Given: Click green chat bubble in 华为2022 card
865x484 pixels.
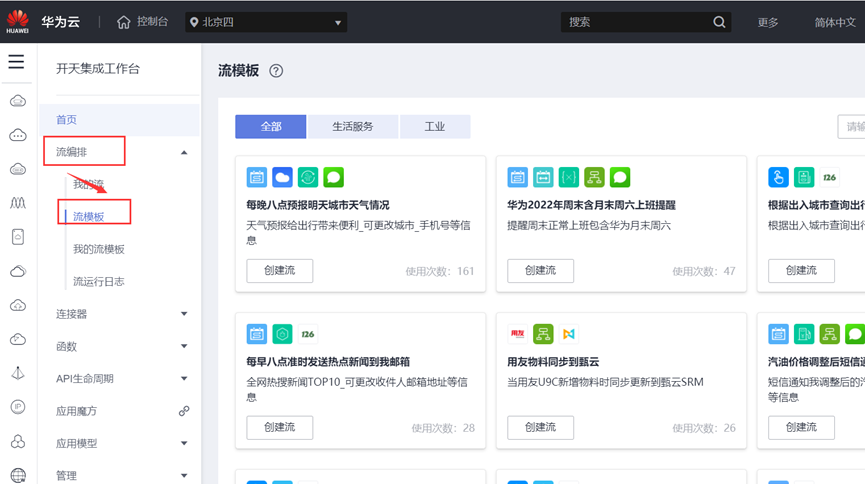Looking at the screenshot, I should 620,177.
